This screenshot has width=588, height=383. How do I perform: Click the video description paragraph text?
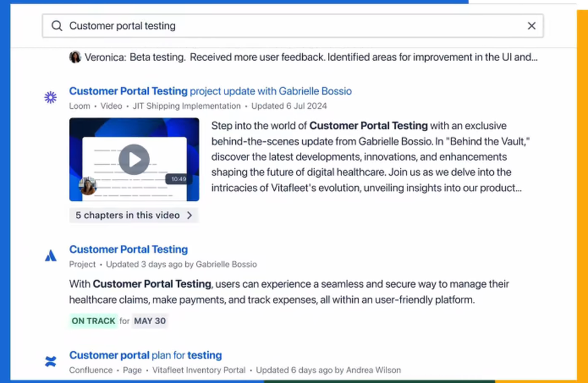(x=370, y=157)
